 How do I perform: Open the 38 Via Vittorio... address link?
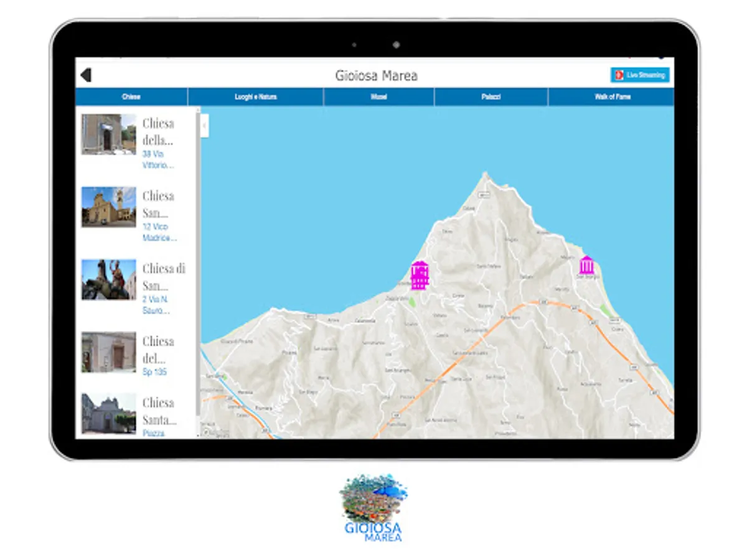(158, 159)
